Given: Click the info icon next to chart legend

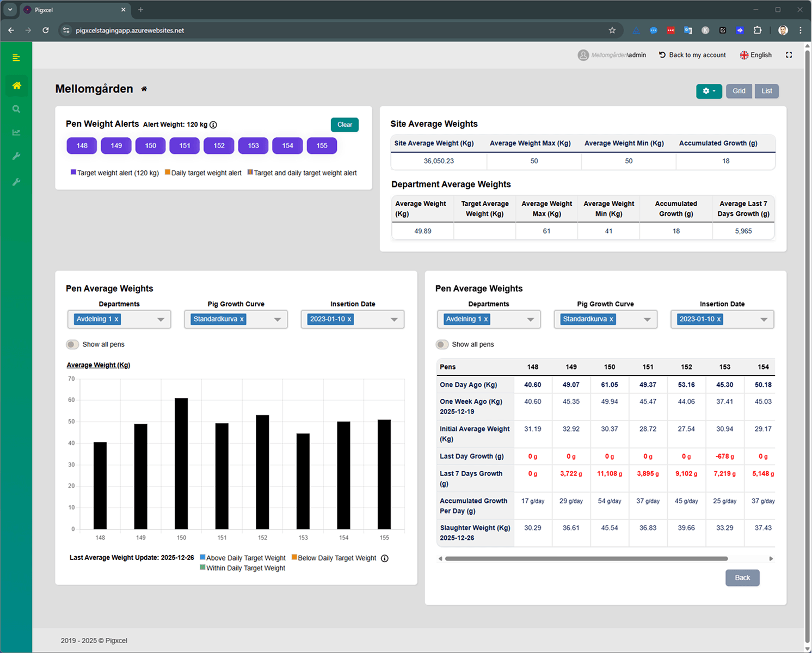Looking at the screenshot, I should pyautogui.click(x=385, y=558).
